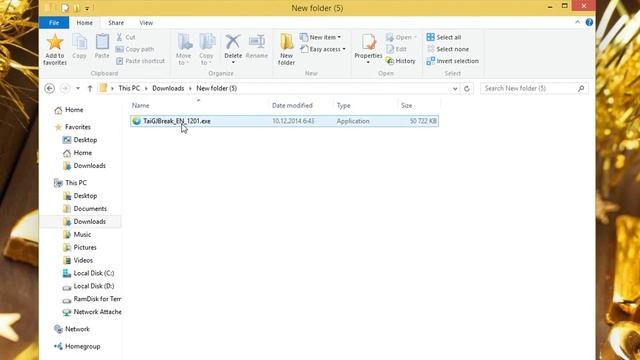Viewport: 640px width, 360px height.
Task: Collapse the ribbon with the chevron
Action: coord(577,22)
